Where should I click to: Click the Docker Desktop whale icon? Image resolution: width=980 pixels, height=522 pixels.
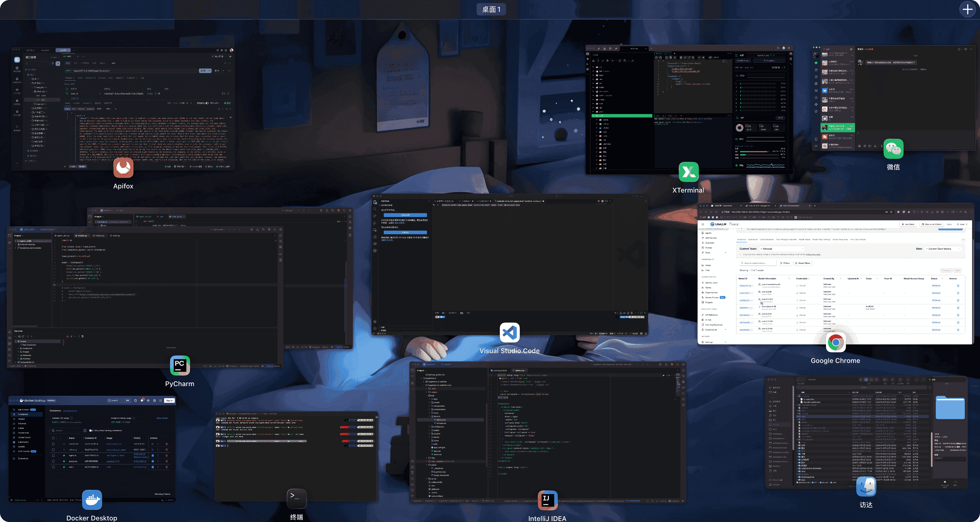pyautogui.click(x=92, y=500)
